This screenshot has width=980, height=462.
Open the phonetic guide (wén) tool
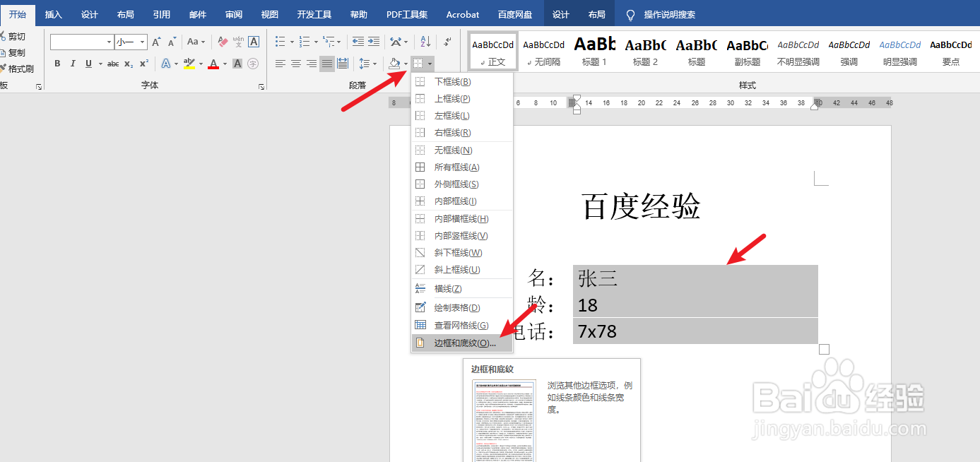(238, 42)
